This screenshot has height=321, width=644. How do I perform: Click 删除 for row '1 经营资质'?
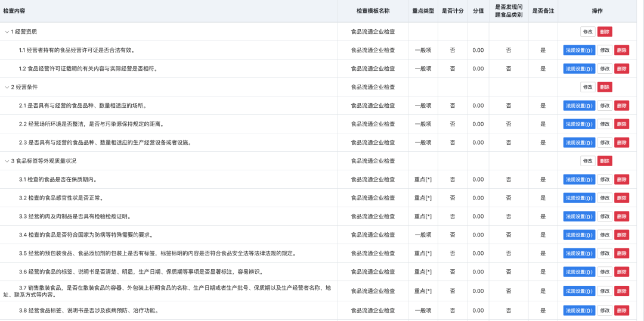click(x=605, y=32)
